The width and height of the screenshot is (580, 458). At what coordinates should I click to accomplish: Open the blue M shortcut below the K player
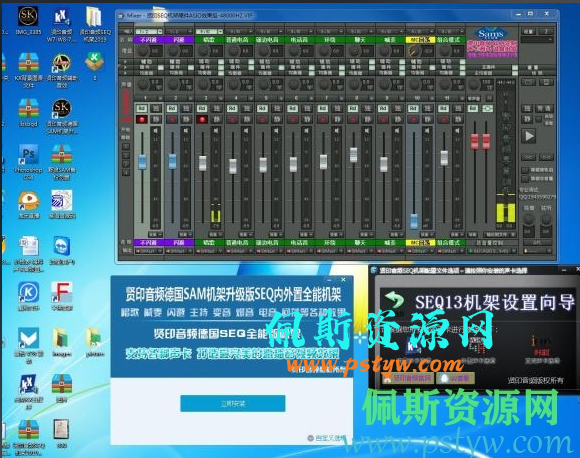click(x=28, y=345)
